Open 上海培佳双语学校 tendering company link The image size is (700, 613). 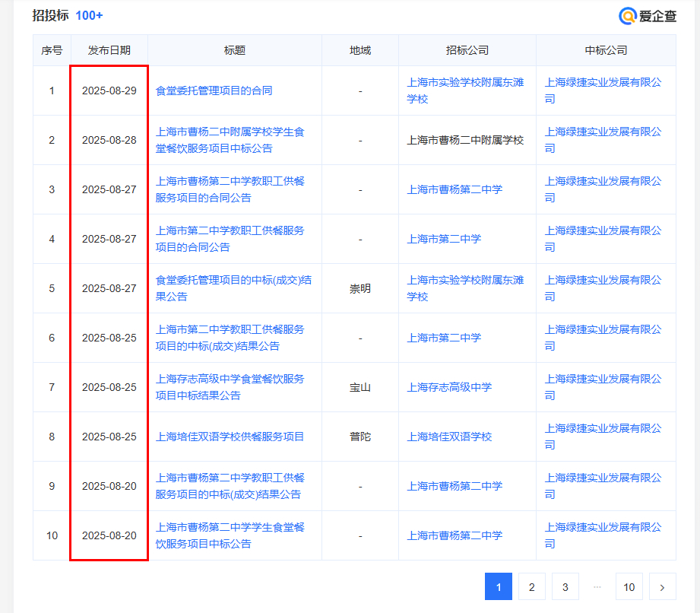pos(449,437)
